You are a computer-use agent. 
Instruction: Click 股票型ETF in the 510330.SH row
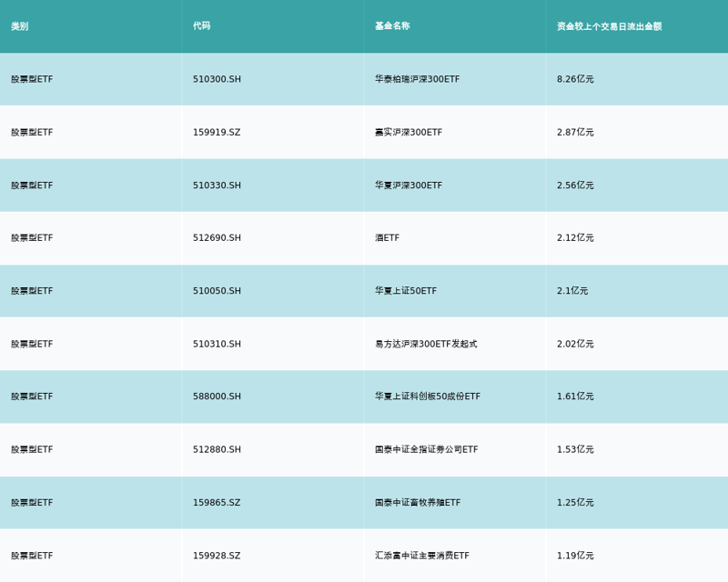[x=32, y=186]
